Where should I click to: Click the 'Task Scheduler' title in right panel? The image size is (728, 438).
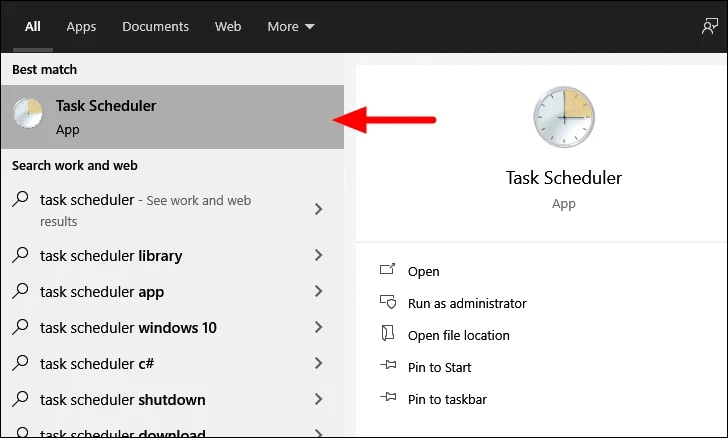564,178
